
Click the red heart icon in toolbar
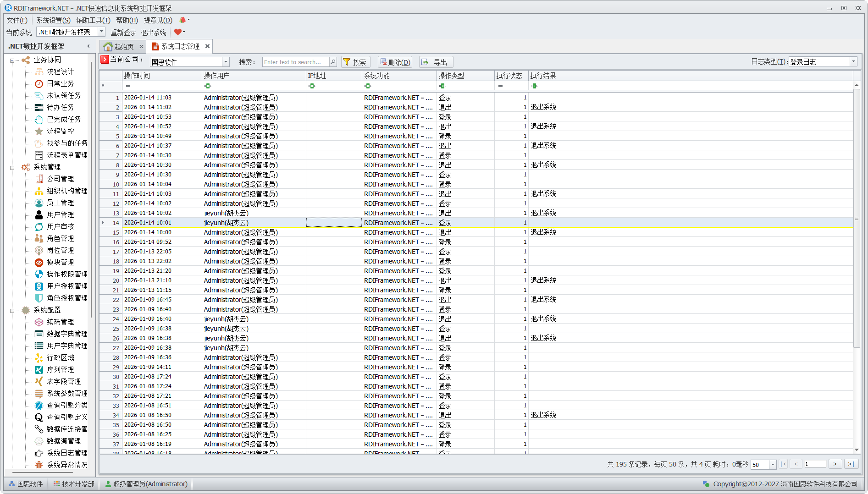pos(177,32)
